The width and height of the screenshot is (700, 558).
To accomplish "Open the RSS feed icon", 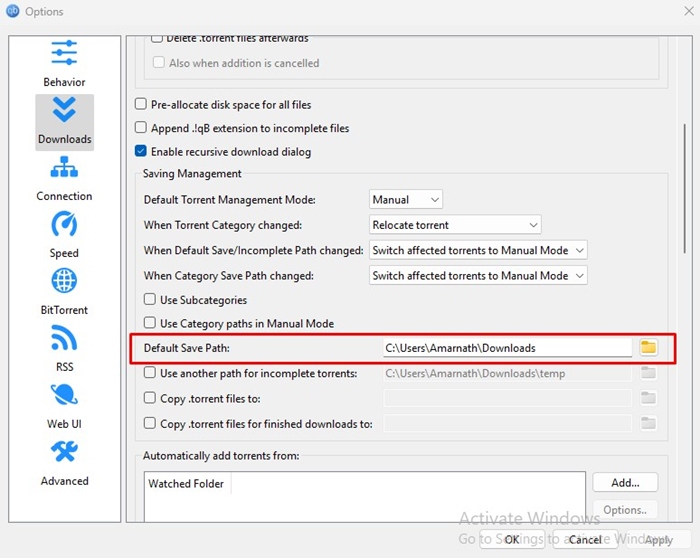I will click(x=64, y=337).
